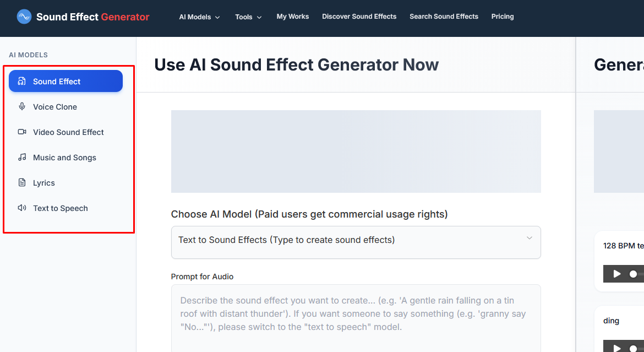Expand the AI Models navigation dropdown
Image resolution: width=644 pixels, height=352 pixels.
pyautogui.click(x=199, y=17)
